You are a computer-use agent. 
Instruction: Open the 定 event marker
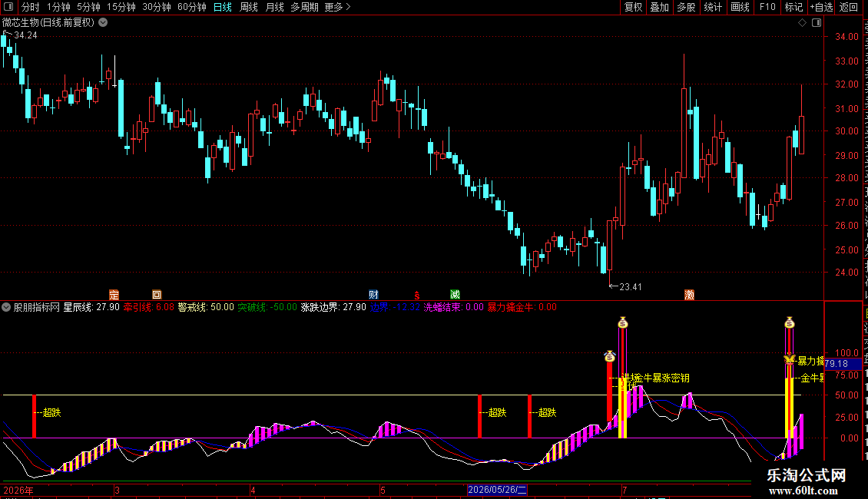pyautogui.click(x=114, y=295)
